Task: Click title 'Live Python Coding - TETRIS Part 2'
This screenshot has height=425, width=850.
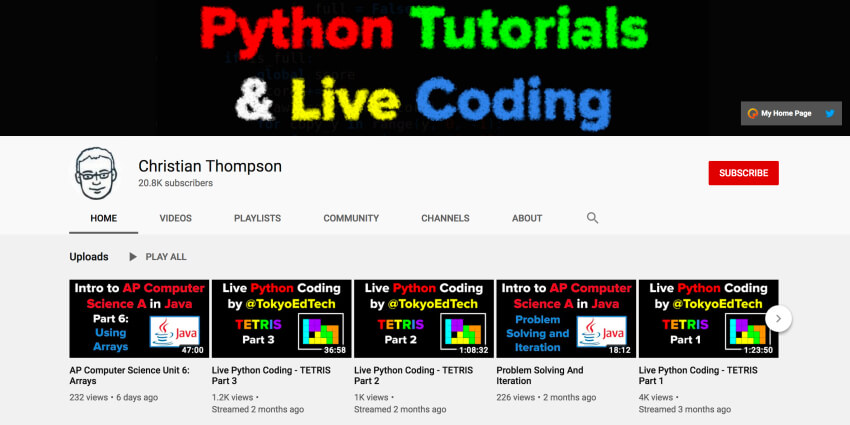Action: [414, 376]
